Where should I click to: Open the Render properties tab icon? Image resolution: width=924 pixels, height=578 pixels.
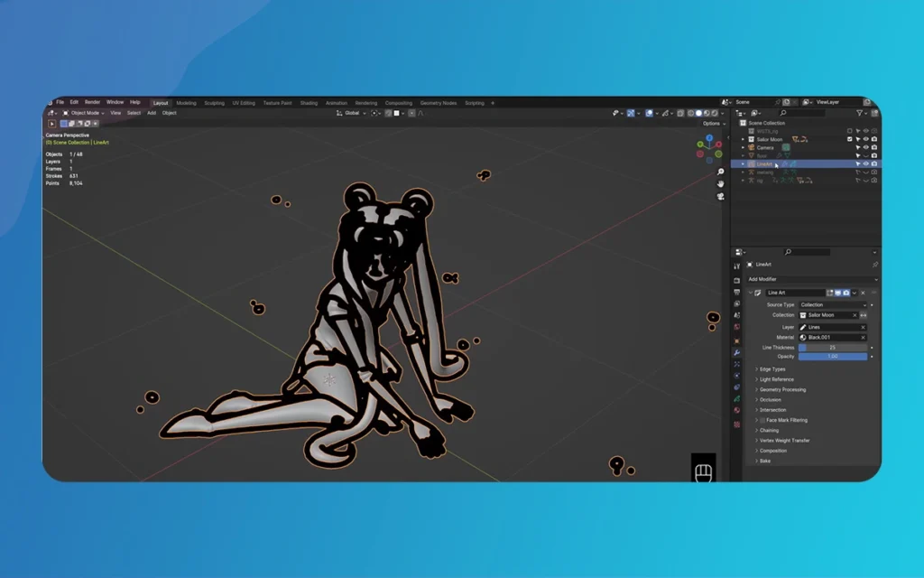(736, 281)
